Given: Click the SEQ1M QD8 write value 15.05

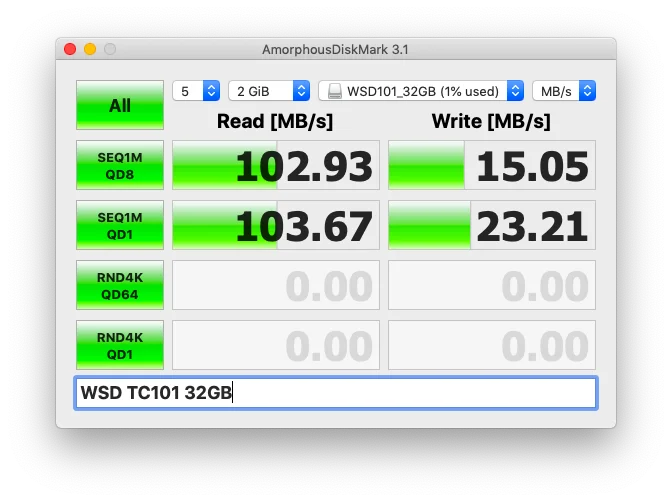Looking at the screenshot, I should [492, 165].
